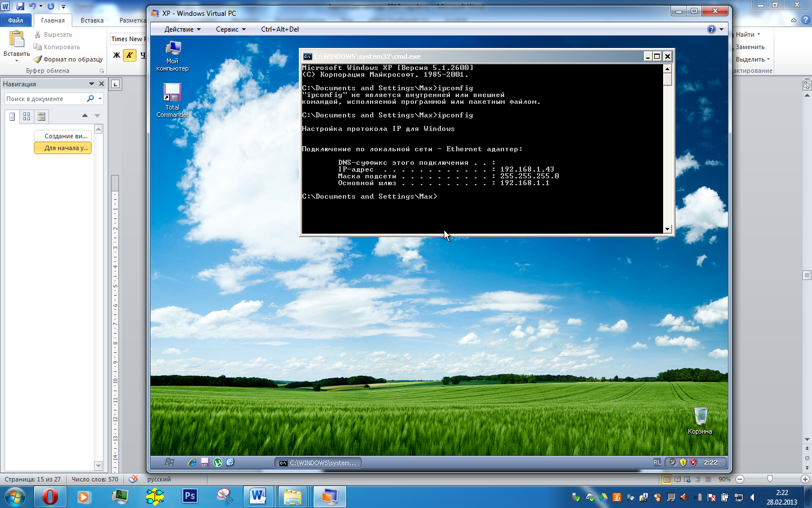812x508 pixels.
Task: Click the cmd window scrollbar down arrow
Action: 668,229
